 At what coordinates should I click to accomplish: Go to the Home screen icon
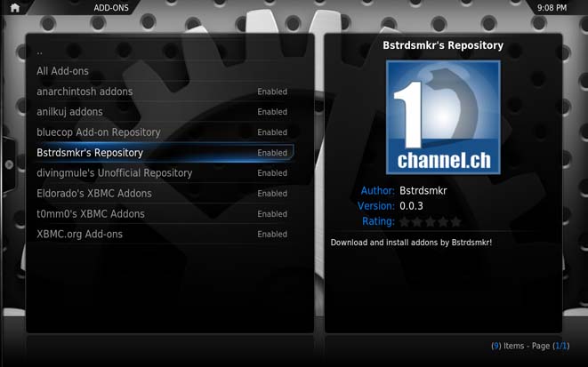14,7
